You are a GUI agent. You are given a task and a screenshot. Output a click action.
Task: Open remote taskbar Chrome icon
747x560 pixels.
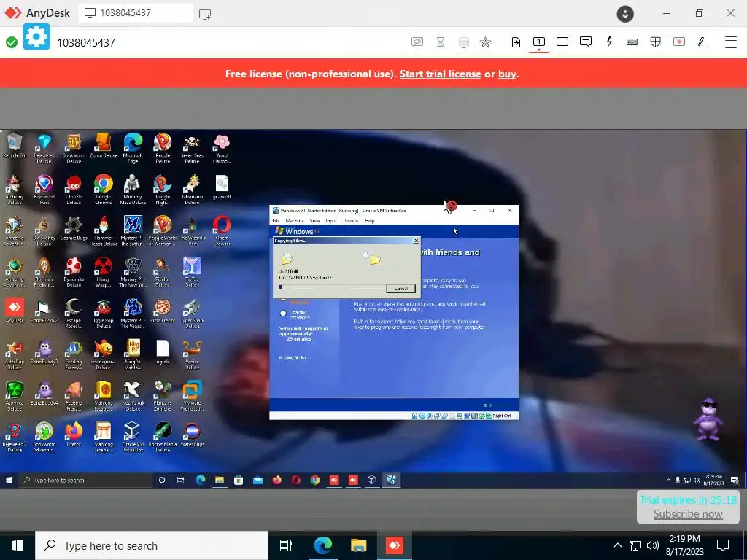coord(315,480)
